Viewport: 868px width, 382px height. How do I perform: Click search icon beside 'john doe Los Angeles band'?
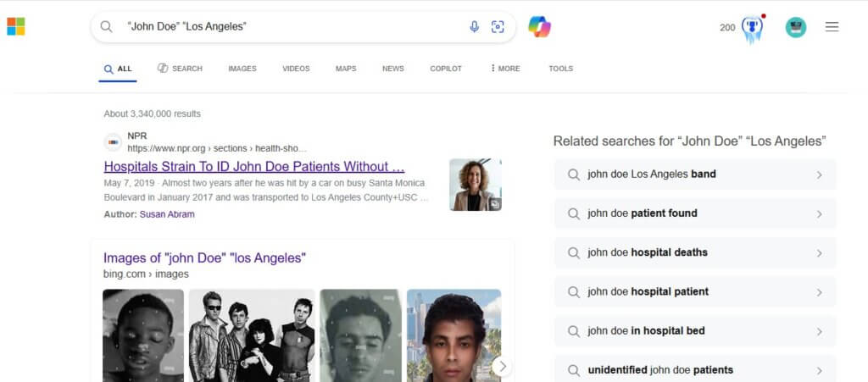coord(574,174)
